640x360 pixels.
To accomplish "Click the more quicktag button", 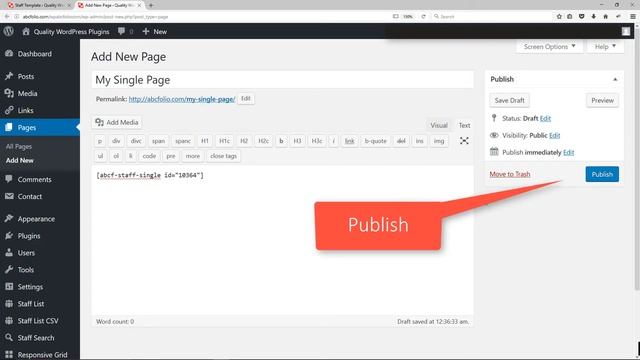I will point(193,156).
